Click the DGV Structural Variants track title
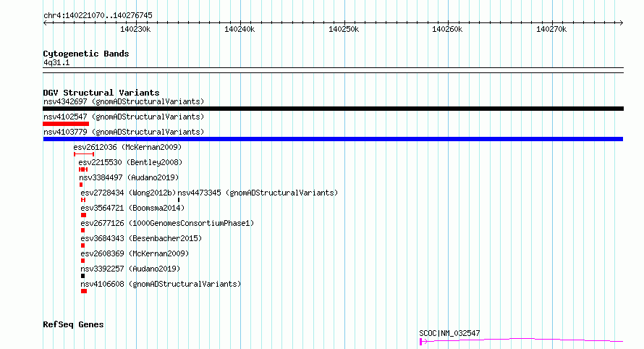This screenshot has width=644, height=349. tap(101, 93)
